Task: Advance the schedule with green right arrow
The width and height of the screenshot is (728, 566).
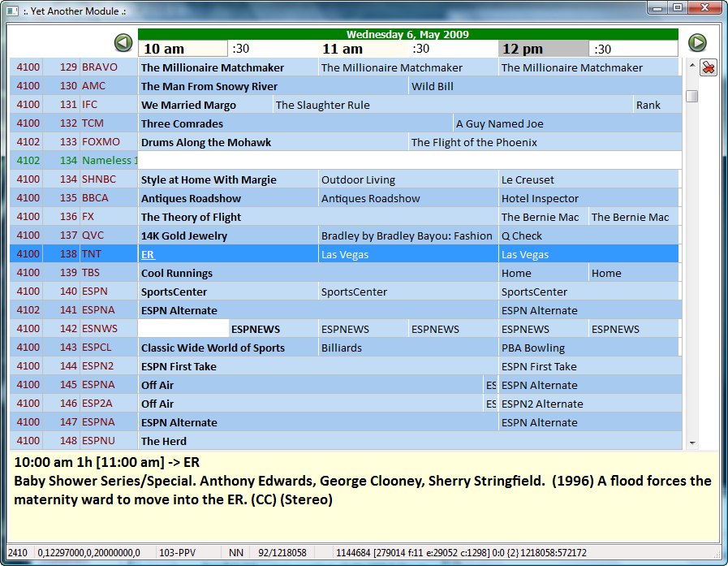Action: [x=697, y=43]
